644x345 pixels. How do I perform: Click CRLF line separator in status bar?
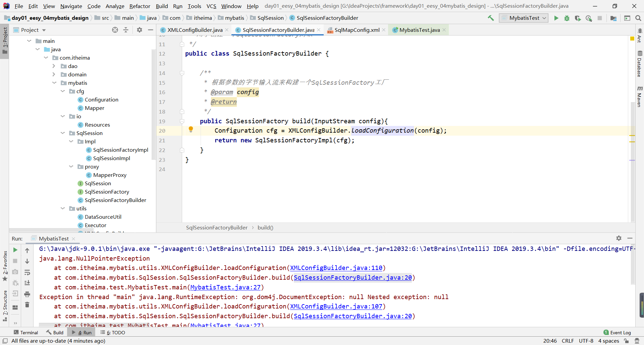click(x=568, y=341)
